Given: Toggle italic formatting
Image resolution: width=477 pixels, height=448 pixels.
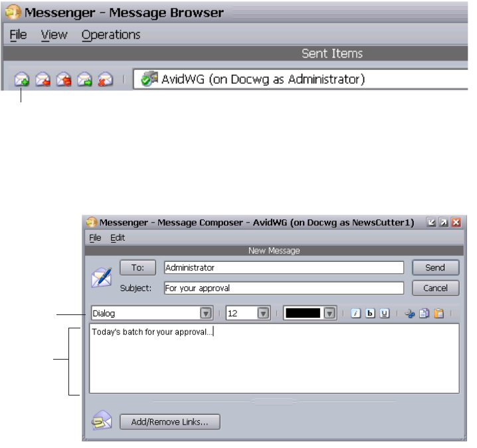Looking at the screenshot, I should (x=355, y=313).
